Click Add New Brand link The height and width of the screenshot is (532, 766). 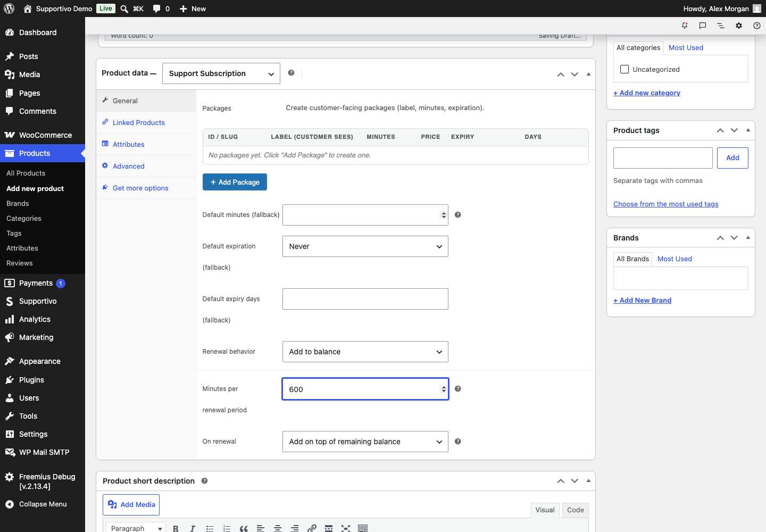[x=642, y=300]
